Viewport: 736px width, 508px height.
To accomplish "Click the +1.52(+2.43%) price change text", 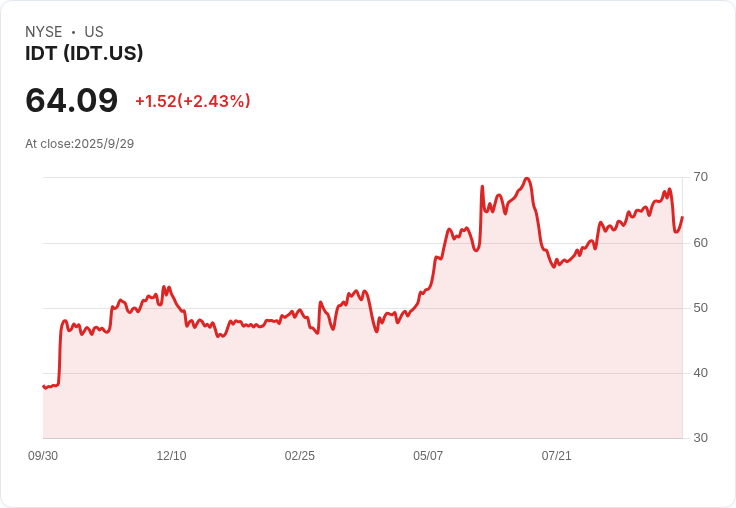I will pos(192,101).
